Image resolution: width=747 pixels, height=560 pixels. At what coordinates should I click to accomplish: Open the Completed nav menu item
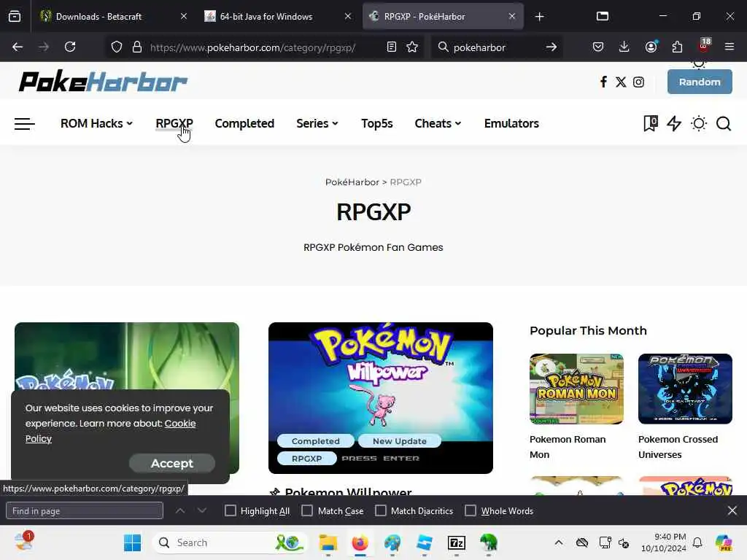pyautogui.click(x=244, y=123)
